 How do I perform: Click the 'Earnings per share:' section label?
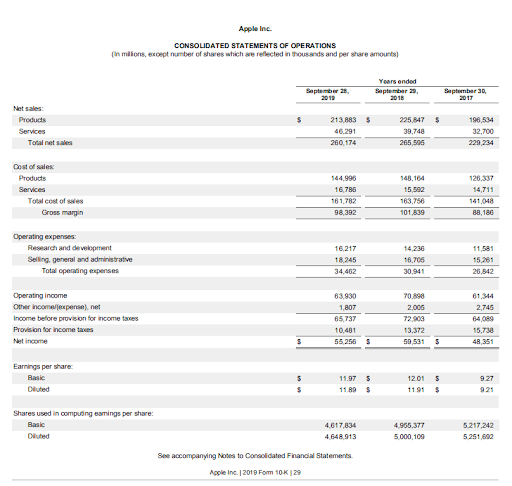tap(43, 367)
